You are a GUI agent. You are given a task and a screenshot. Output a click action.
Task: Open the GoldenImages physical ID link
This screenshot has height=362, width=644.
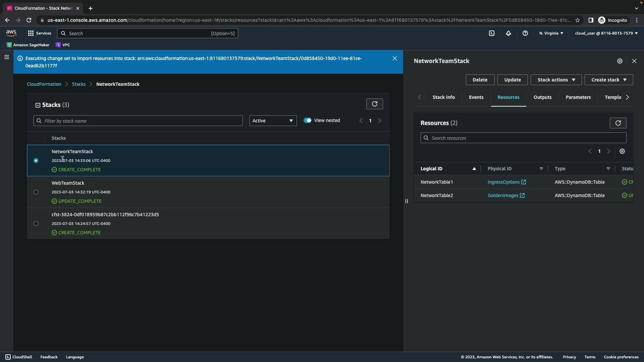pos(502,195)
